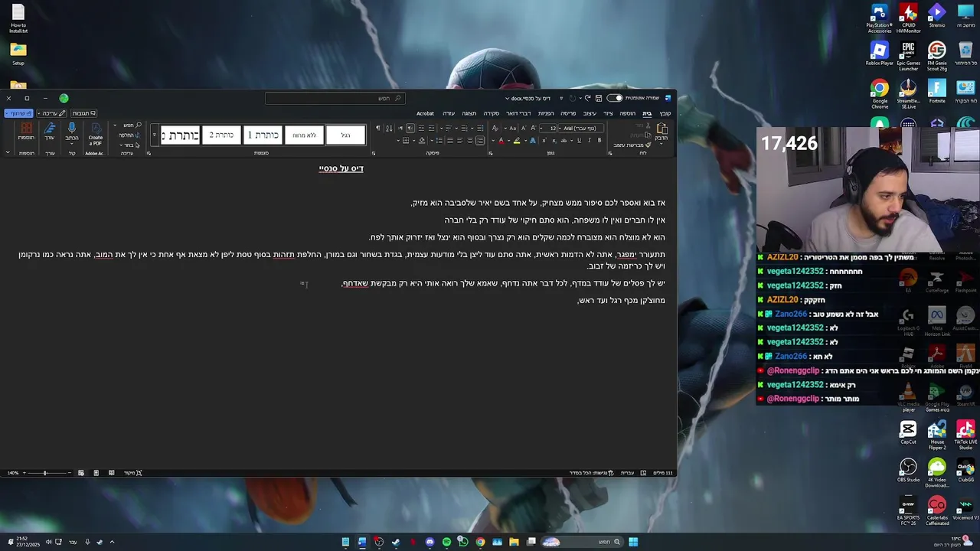
Task: Open the קובץ (File) tab
Action: (665, 113)
